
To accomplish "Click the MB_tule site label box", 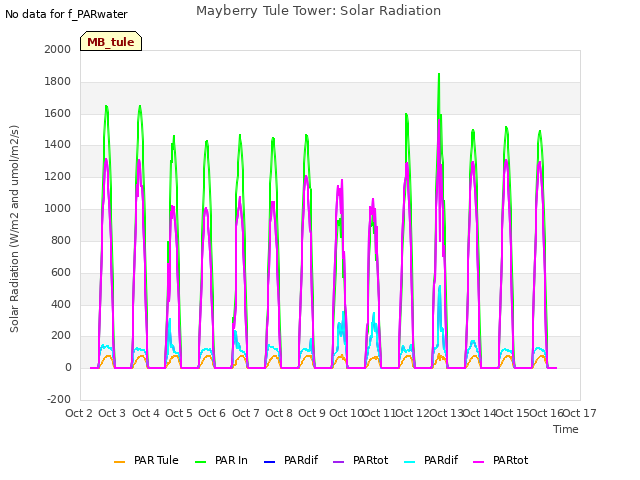I will (x=111, y=41).
